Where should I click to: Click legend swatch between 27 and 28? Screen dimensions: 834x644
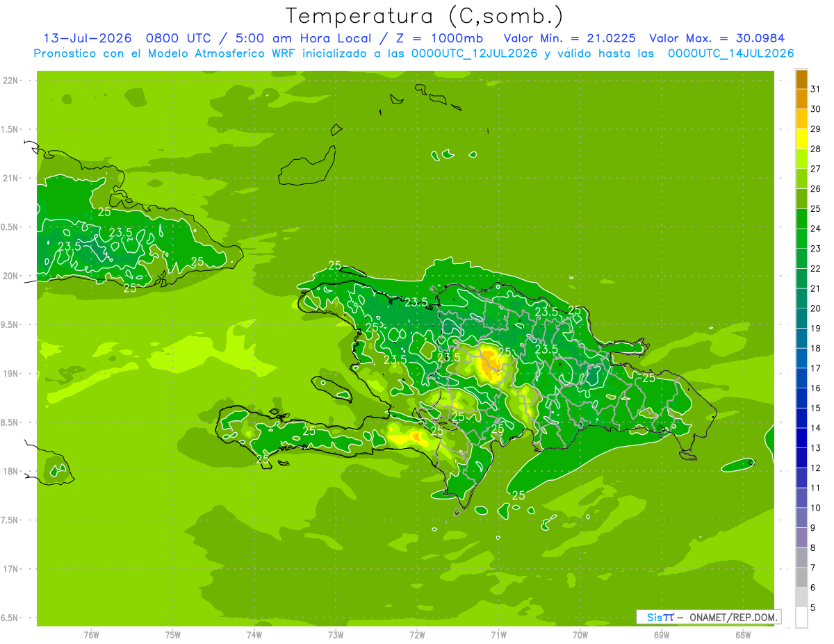801,159
